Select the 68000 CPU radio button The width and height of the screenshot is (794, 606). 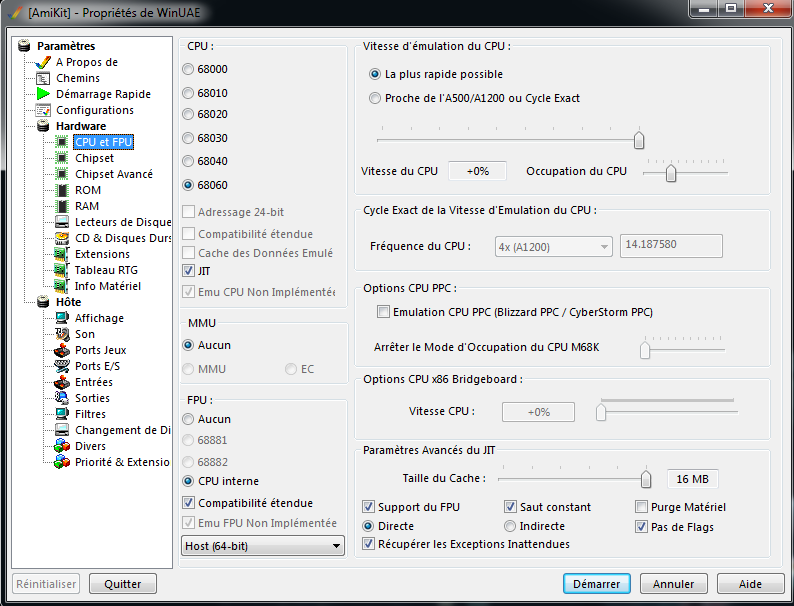click(188, 69)
